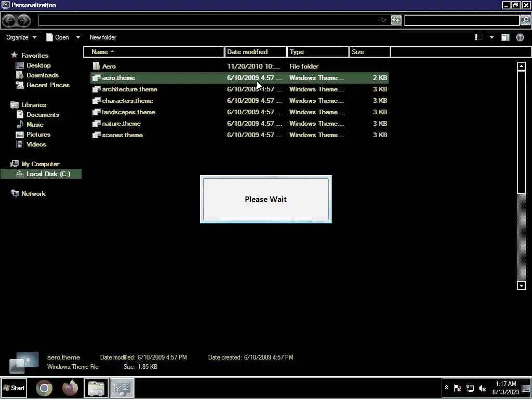Click the Forward navigation arrow
The image size is (532, 399).
click(23, 21)
